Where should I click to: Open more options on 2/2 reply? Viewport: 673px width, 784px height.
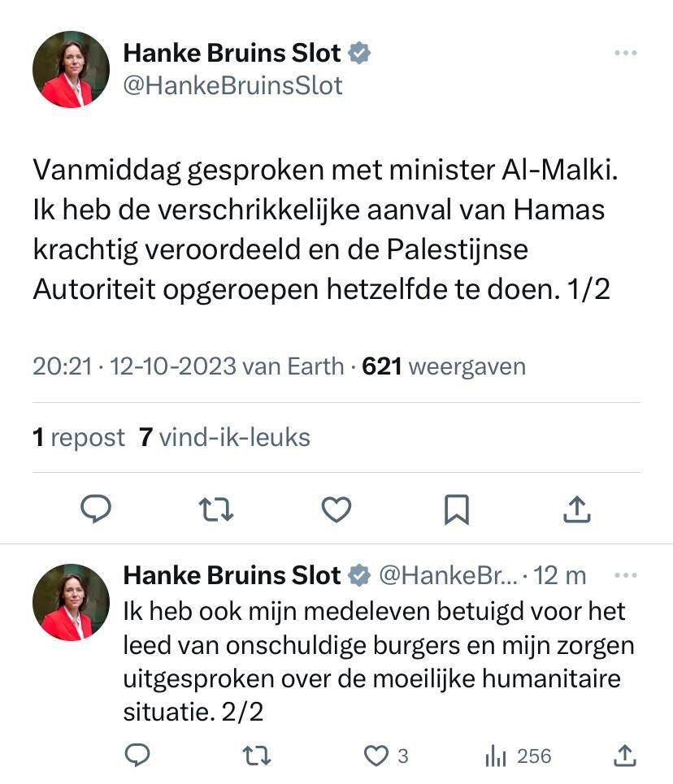(x=625, y=575)
